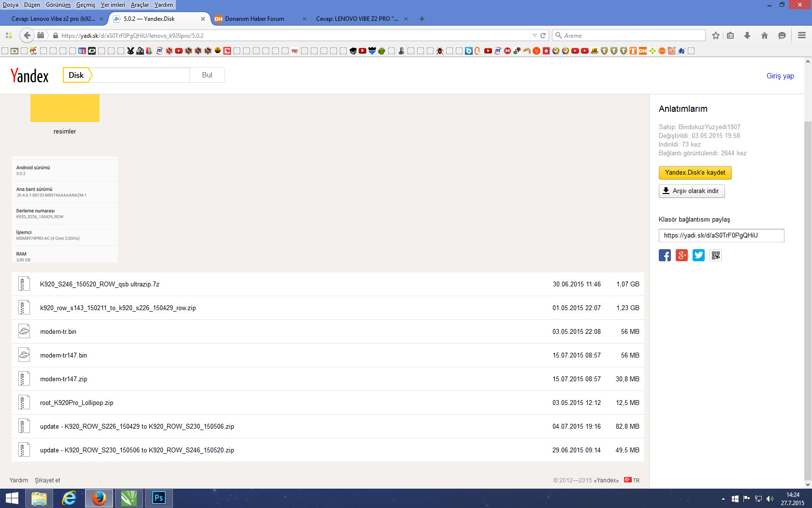Screen dimensions: 812x508
Task: Click the Giriş yap login link
Action: tap(780, 76)
